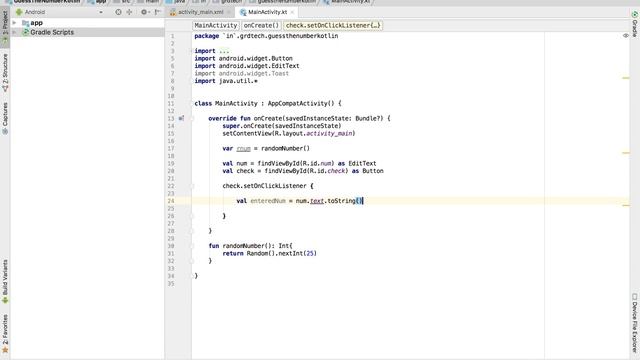640x360 pixels.
Task: Click 'enteredNum' variable on line 24
Action: click(268, 201)
